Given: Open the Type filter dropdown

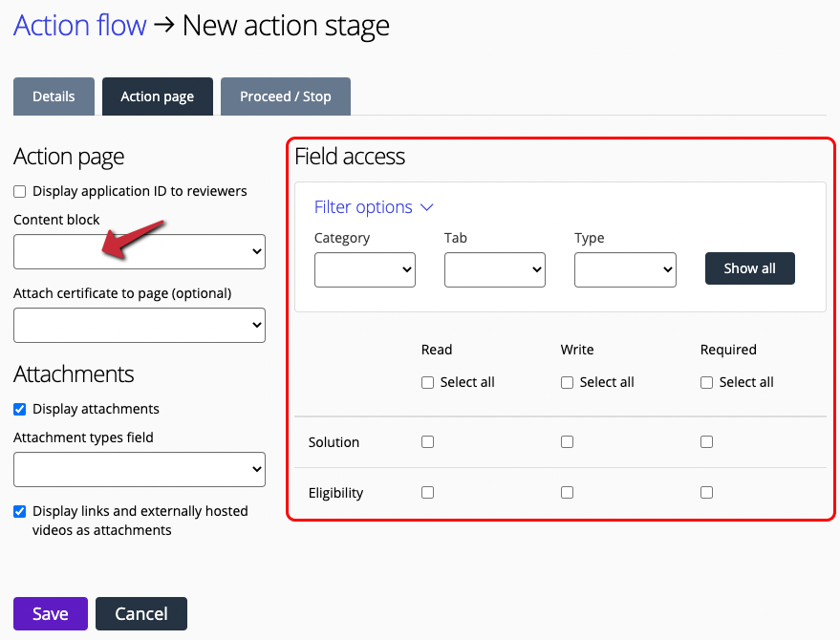Looking at the screenshot, I should click(x=625, y=270).
